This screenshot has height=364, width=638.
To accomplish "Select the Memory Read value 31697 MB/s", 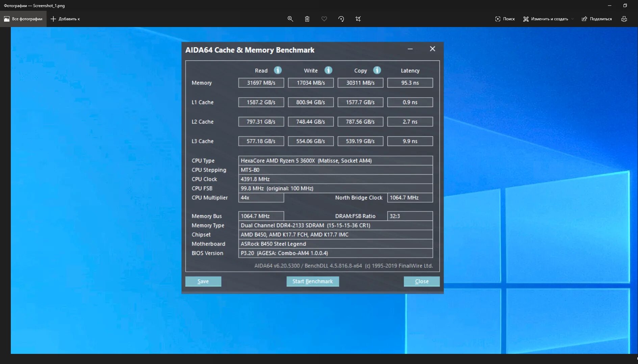I will coord(261,83).
